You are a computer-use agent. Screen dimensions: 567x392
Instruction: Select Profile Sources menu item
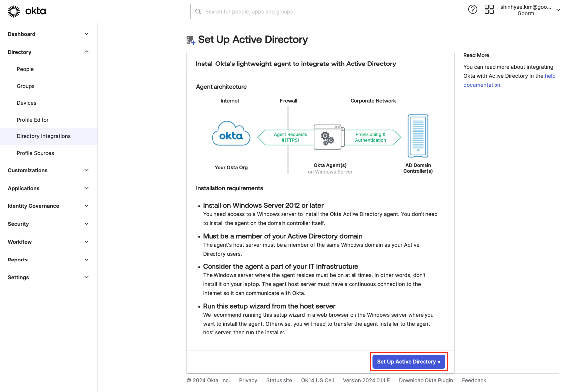(x=35, y=153)
